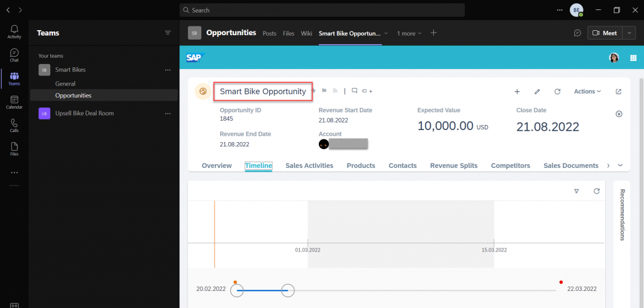The height and width of the screenshot is (308, 644).
Task: Refresh the opportunity header
Action: pos(557,92)
